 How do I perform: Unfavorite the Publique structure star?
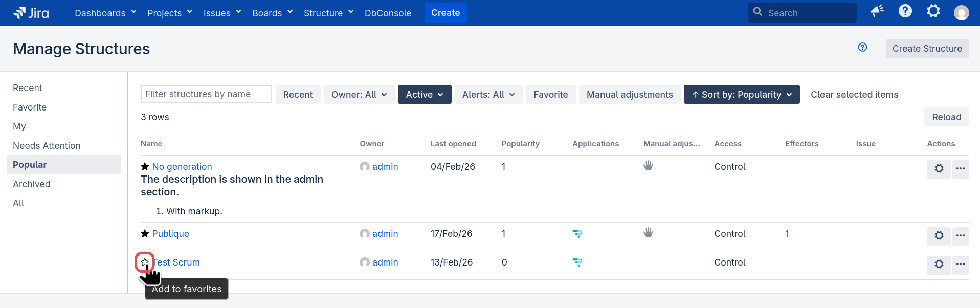145,234
